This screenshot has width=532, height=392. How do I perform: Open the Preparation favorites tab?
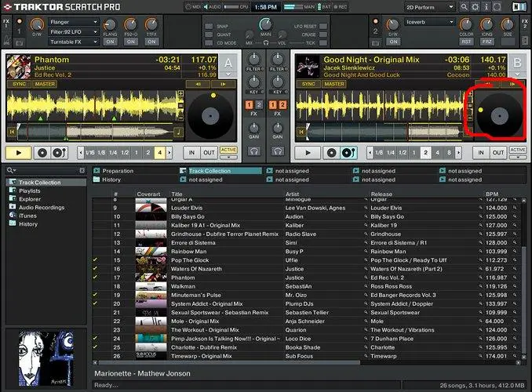tap(118, 170)
